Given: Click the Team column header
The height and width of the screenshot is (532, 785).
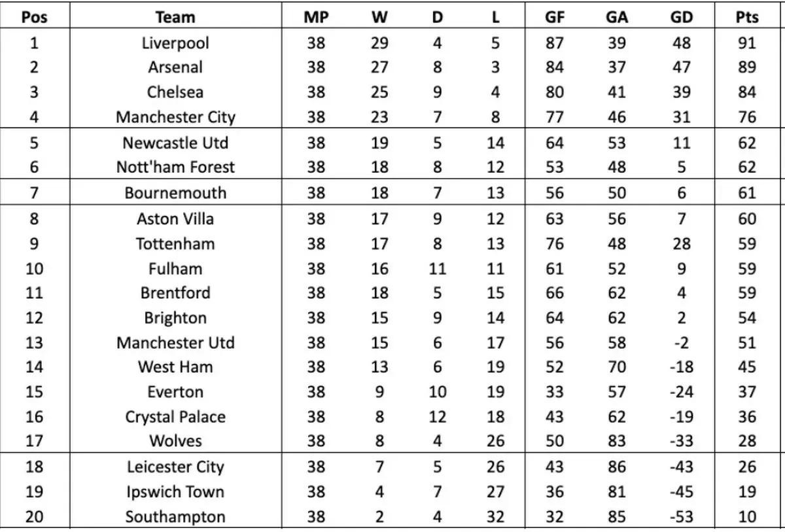Looking at the screenshot, I should (175, 17).
